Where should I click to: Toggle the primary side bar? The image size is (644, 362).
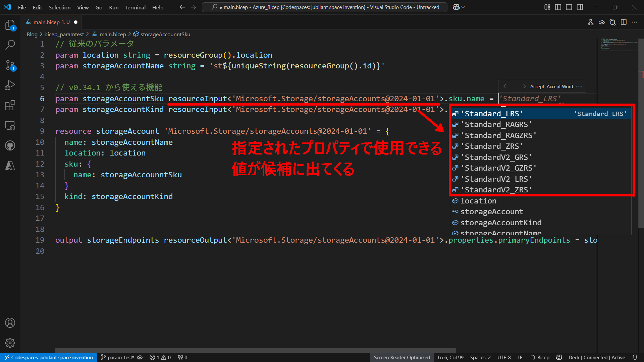tap(558, 7)
